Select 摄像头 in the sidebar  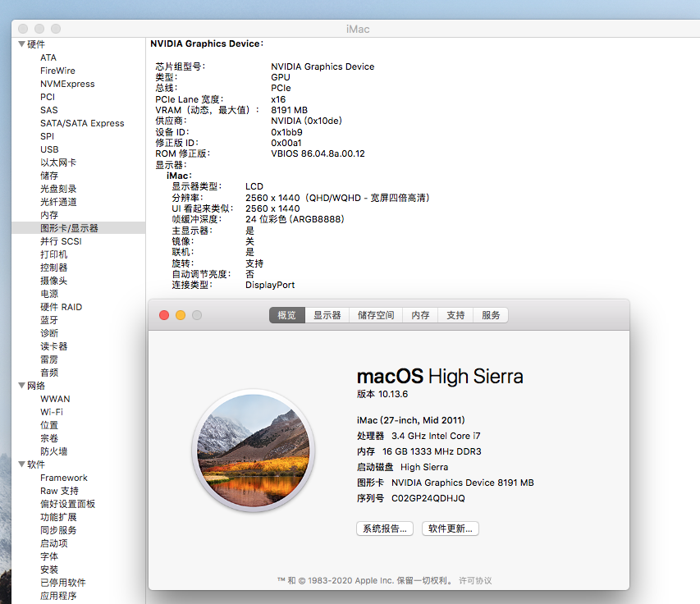tap(53, 281)
